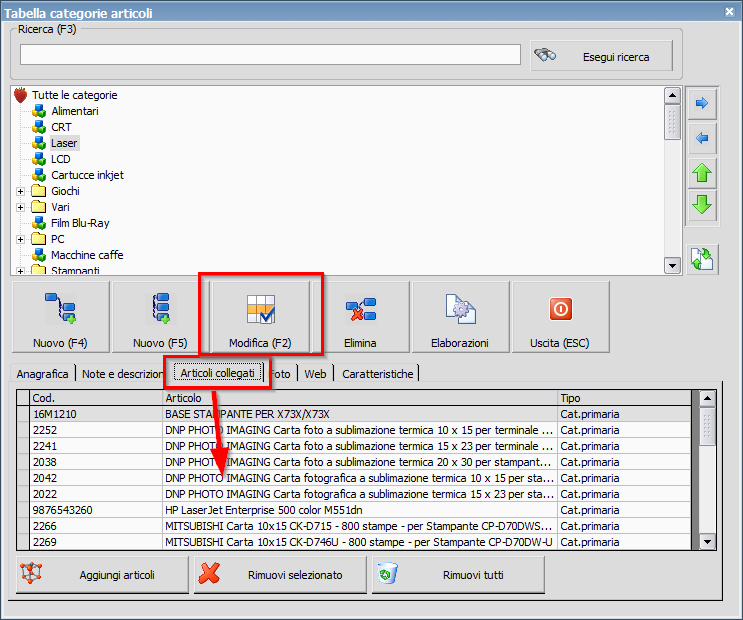The height and width of the screenshot is (620, 743).
Task: Click the folder icon next to PC
Action: coord(38,239)
